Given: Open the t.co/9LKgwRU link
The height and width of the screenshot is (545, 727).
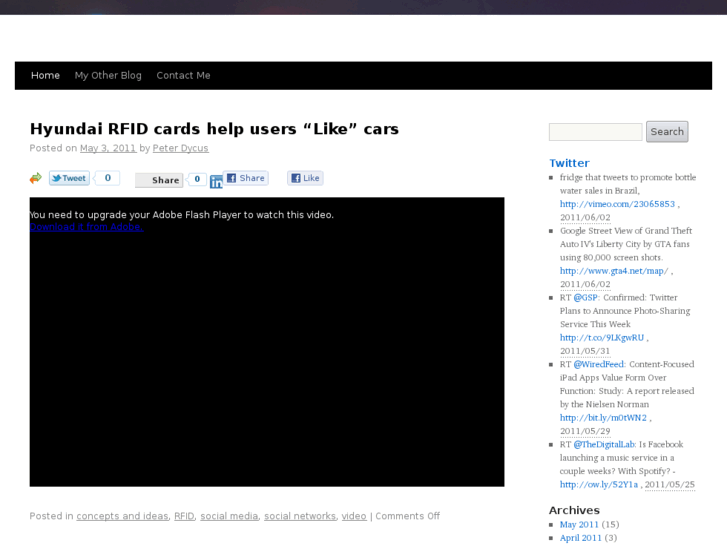Looking at the screenshot, I should pos(602,338).
